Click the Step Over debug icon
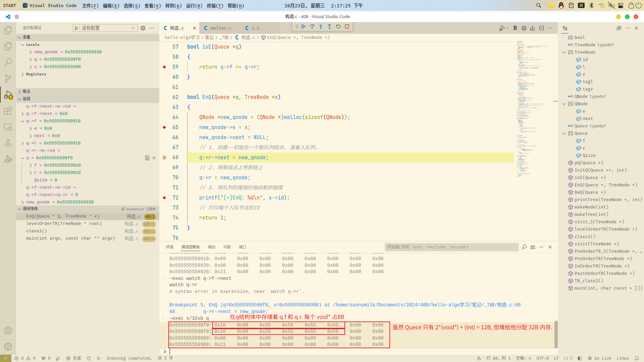644x362 pixels. pyautogui.click(x=312, y=26)
